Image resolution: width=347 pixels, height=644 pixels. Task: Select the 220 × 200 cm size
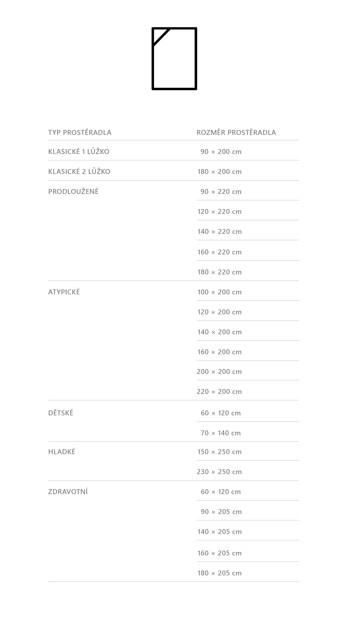[x=219, y=392]
